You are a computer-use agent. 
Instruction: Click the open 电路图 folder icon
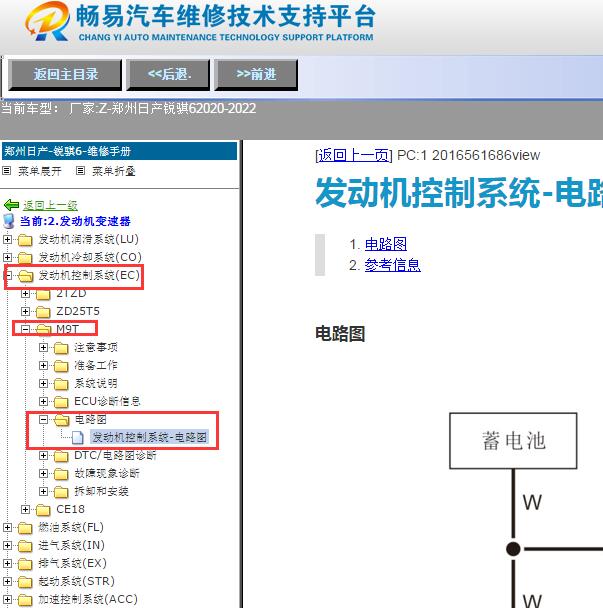pyautogui.click(x=61, y=420)
